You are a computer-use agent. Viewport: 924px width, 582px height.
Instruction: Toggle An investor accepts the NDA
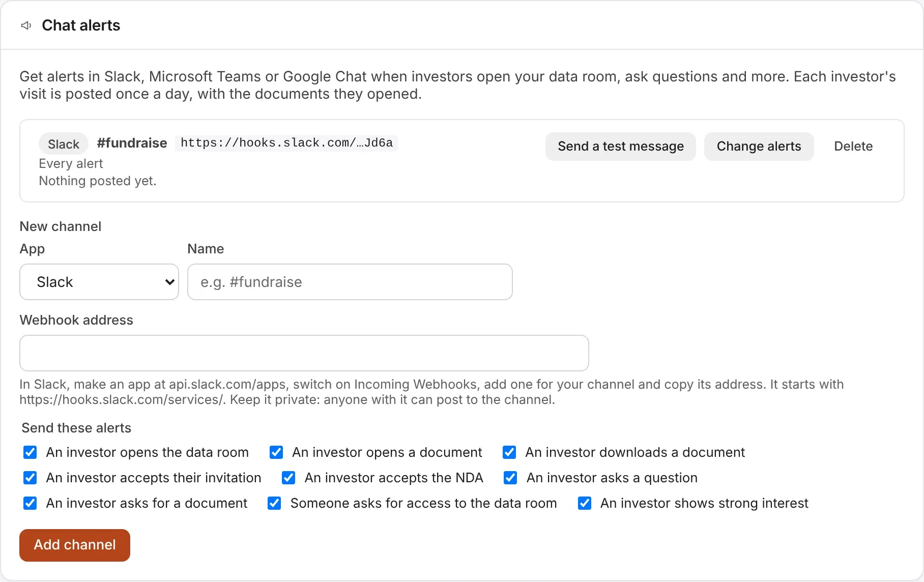point(288,478)
